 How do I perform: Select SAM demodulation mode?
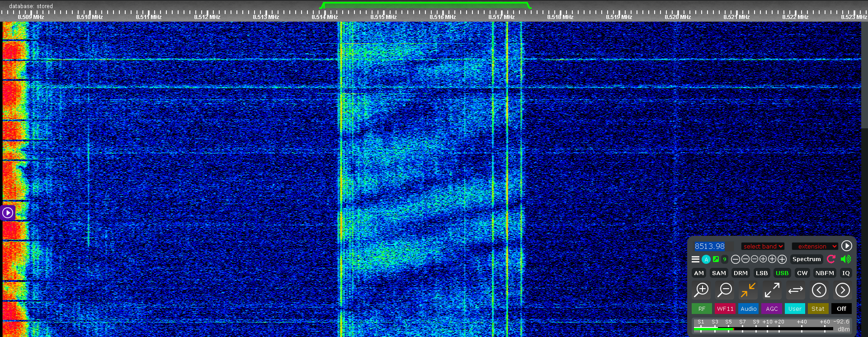pyautogui.click(x=719, y=273)
